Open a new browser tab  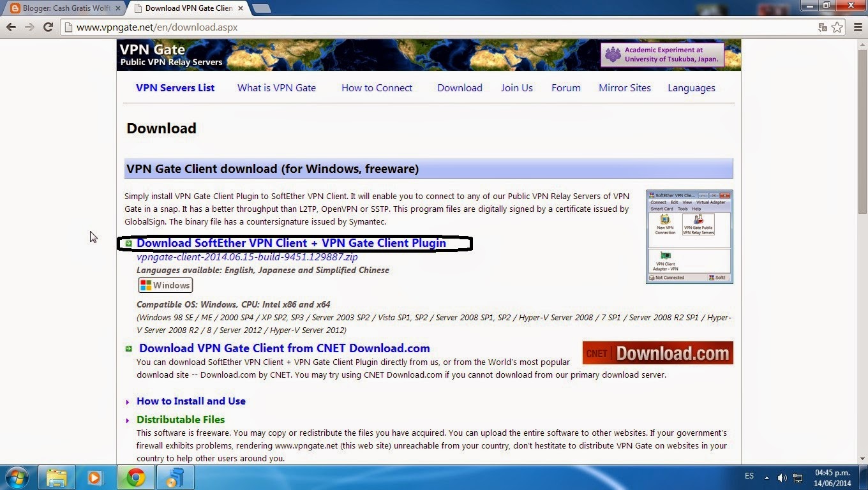point(262,8)
